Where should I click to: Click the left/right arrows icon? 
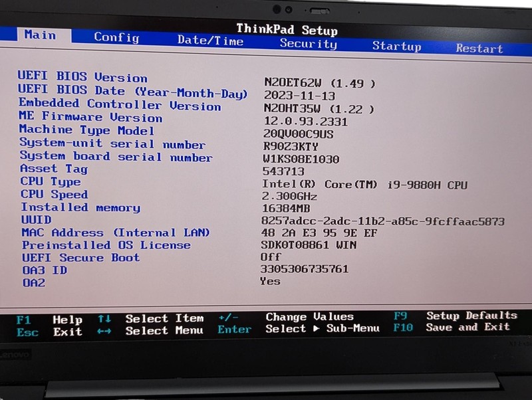pos(104,331)
